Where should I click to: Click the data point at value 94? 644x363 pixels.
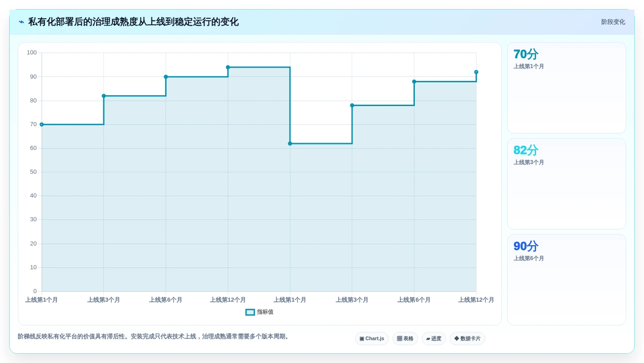[x=228, y=67]
